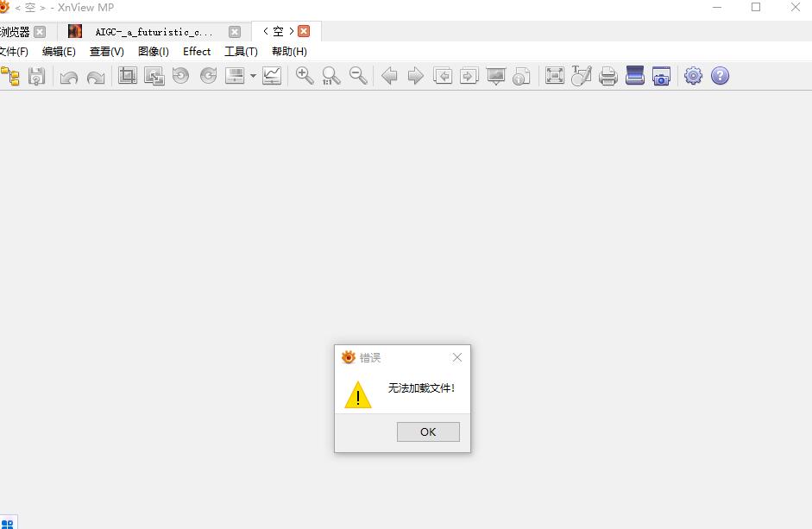This screenshot has width=812, height=529.
Task: Close the AIGC-_a_futuristic_c... tab
Action: tap(235, 32)
